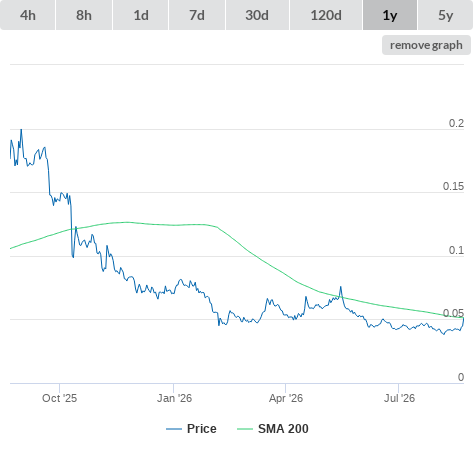Screen dimensions: 474x455
Task: Click the 0.2 y-axis gridline label
Action: click(456, 123)
